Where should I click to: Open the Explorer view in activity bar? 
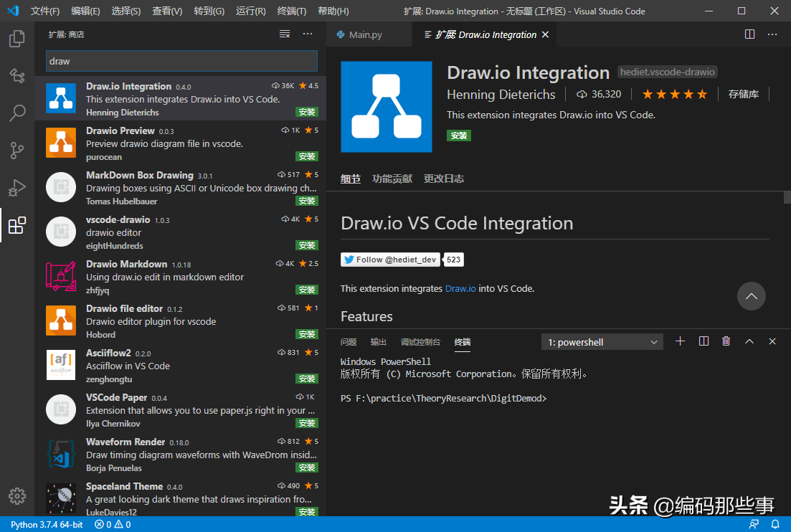tap(17, 39)
